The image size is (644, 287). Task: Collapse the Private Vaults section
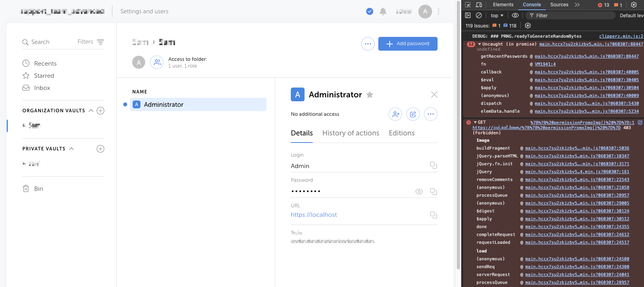(71, 149)
